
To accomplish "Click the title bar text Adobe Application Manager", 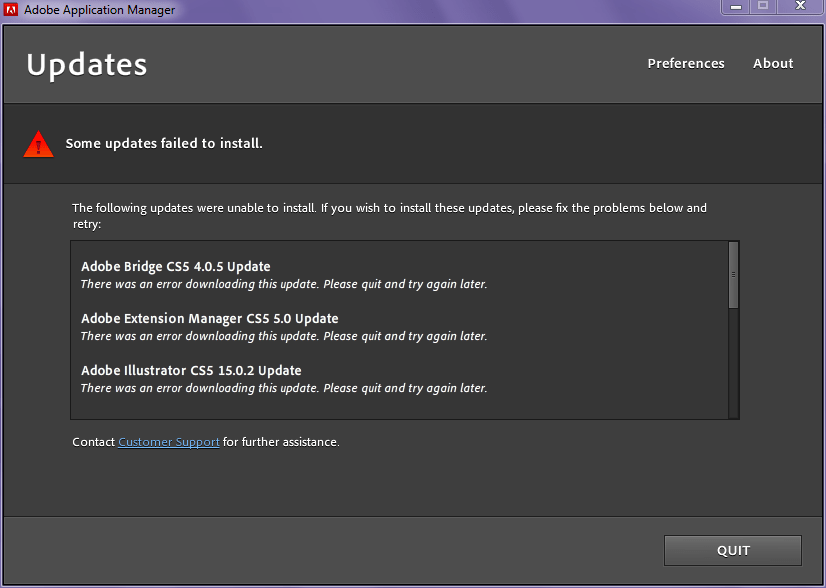I will tap(100, 9).
